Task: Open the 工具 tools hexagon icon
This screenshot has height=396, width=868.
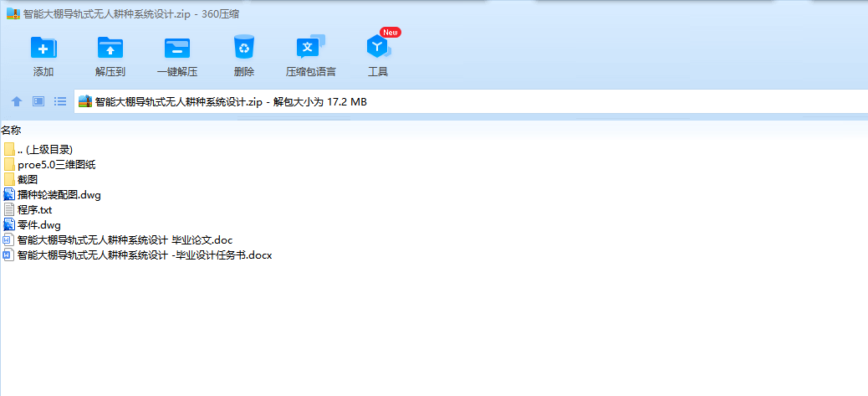Action: (x=378, y=48)
